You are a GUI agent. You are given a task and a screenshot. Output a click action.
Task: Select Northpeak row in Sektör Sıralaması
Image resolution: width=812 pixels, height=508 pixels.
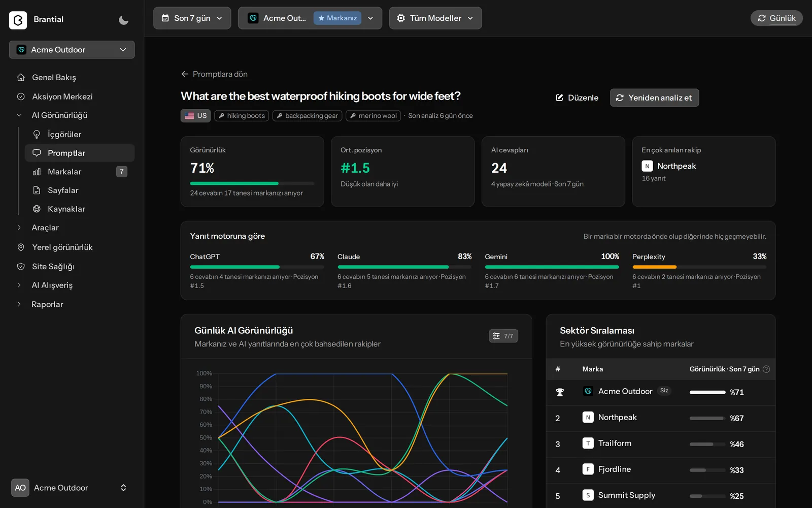click(661, 418)
